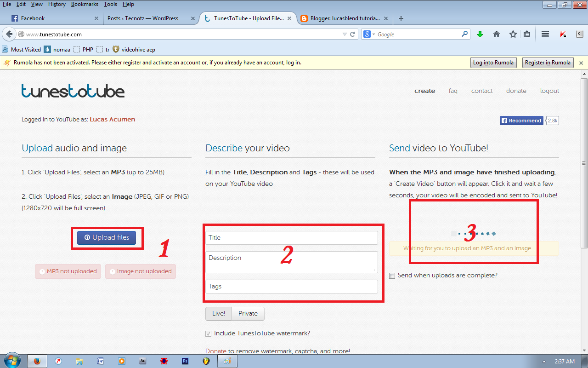Click into the Tags input field
Image resolution: width=588 pixels, height=368 pixels.
[292, 287]
